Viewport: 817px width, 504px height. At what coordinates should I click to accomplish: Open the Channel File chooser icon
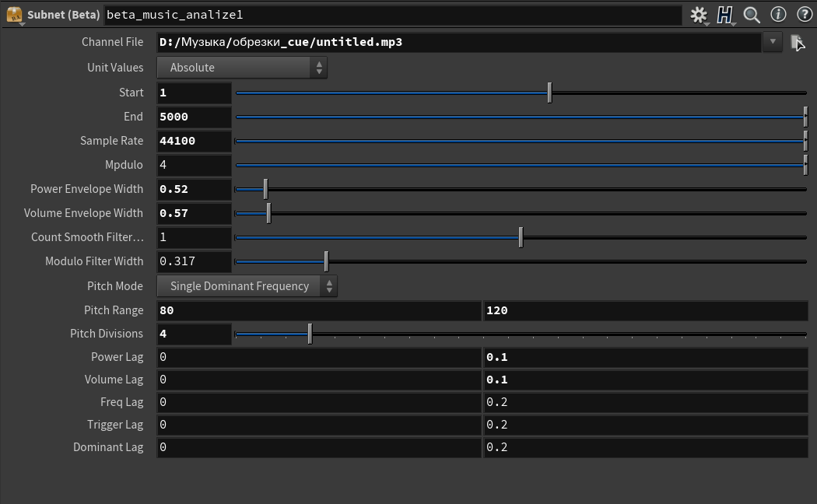pyautogui.click(x=798, y=43)
